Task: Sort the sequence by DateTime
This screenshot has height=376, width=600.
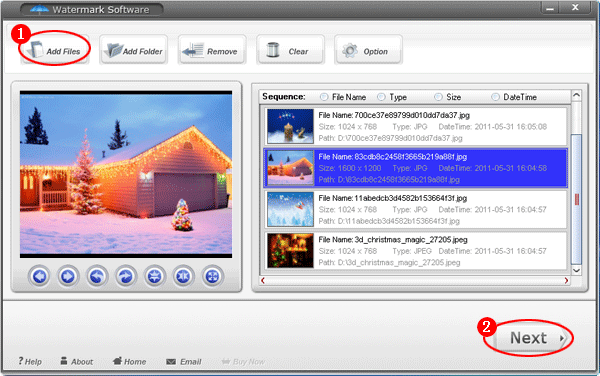Action: (496, 97)
